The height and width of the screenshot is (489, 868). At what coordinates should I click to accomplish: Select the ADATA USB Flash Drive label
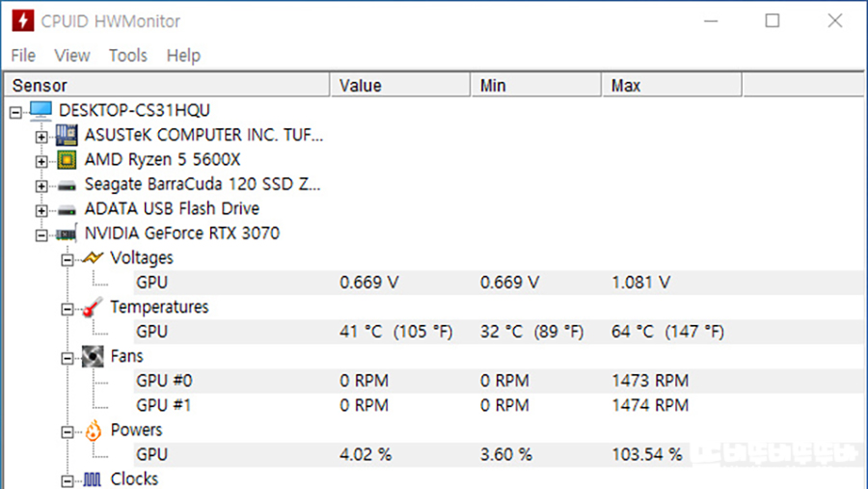coord(172,208)
